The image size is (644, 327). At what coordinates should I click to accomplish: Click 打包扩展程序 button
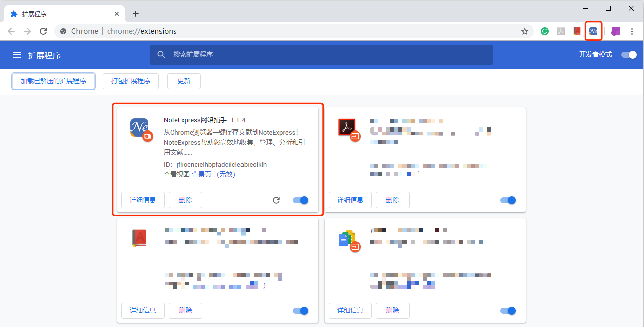pos(131,81)
